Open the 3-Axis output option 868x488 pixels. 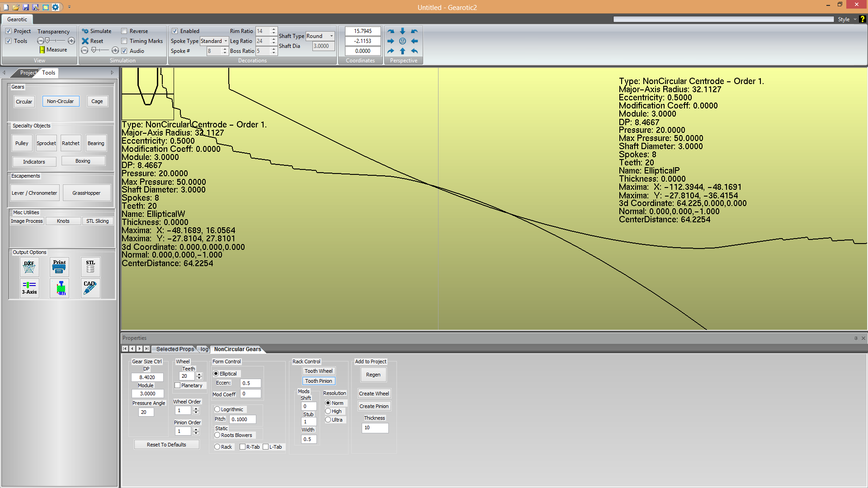click(x=29, y=288)
